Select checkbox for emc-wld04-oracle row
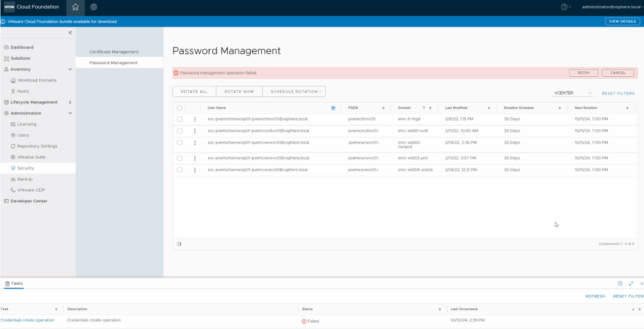 179,170
